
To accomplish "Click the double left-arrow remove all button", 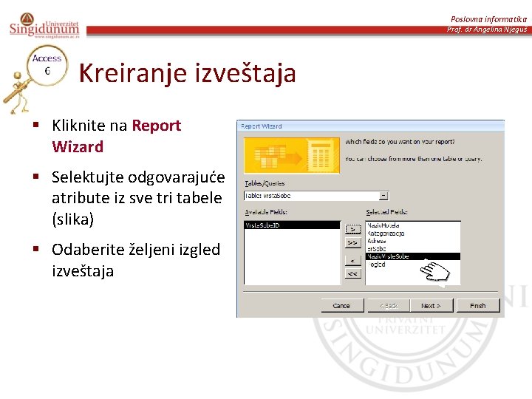I will click(x=352, y=273).
